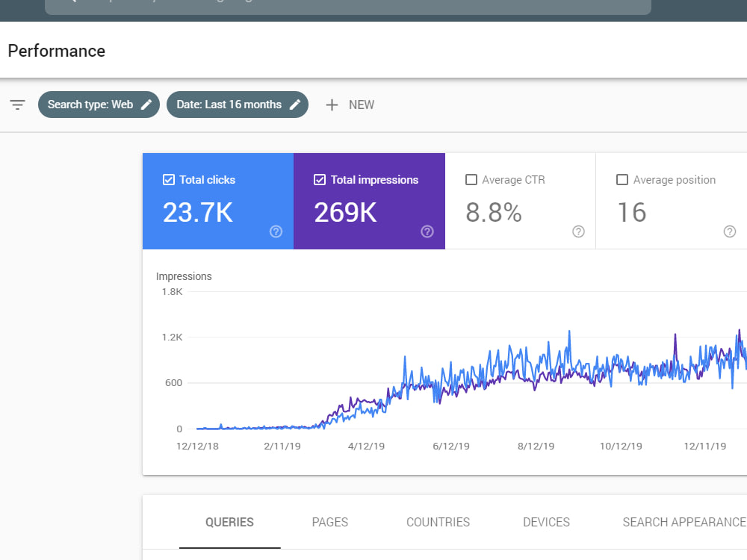The image size is (747, 560).
Task: Click the Impressions axis label
Action: (184, 276)
